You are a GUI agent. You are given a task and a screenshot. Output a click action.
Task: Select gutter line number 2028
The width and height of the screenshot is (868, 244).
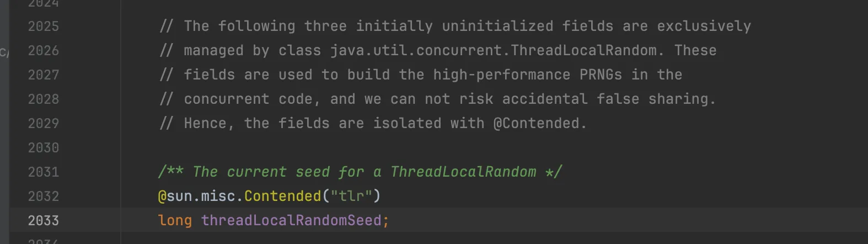coord(43,99)
